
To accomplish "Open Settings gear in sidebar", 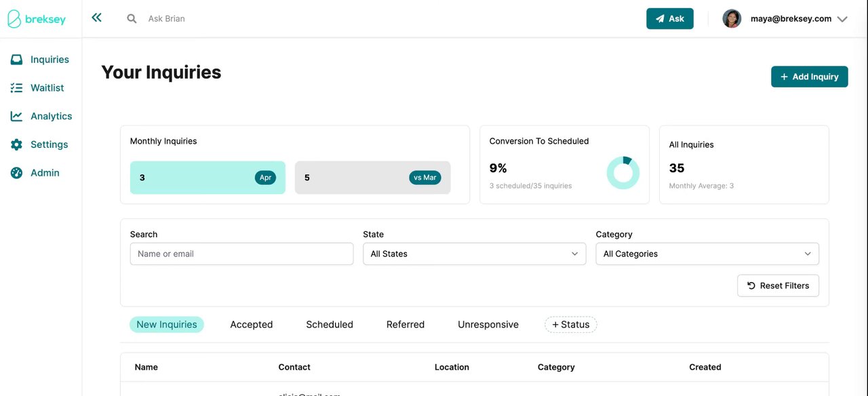I will click(x=16, y=144).
